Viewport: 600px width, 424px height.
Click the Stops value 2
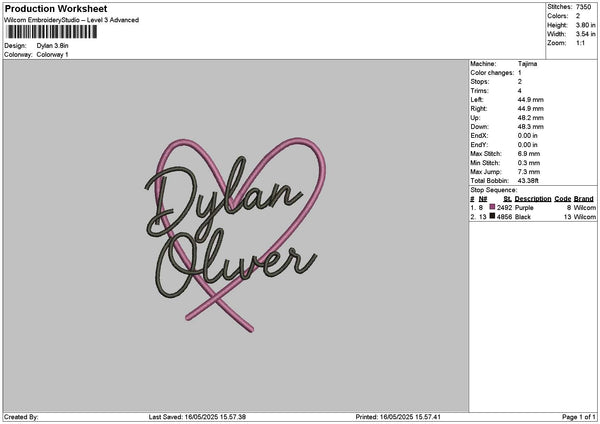click(520, 82)
